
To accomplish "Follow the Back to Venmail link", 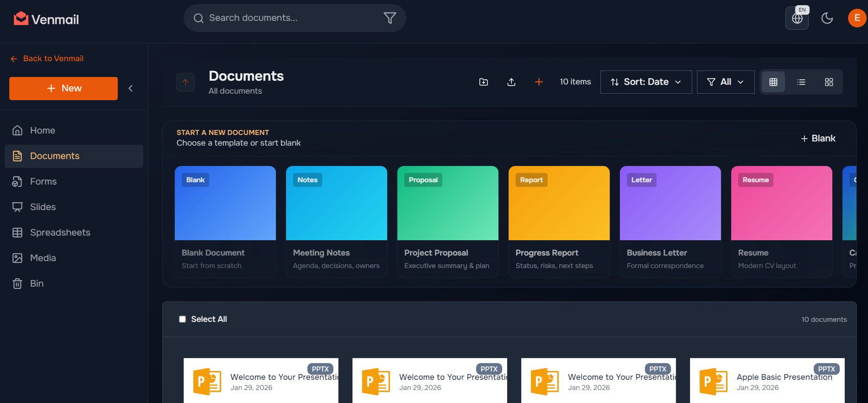I will coord(53,58).
